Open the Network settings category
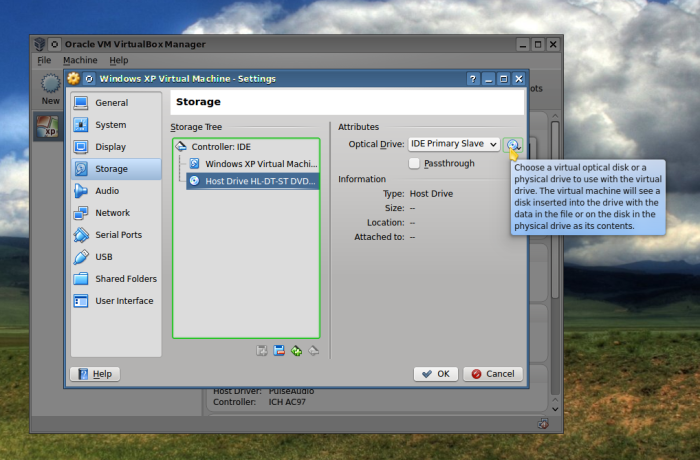Image resolution: width=700 pixels, height=460 pixels. (x=116, y=213)
